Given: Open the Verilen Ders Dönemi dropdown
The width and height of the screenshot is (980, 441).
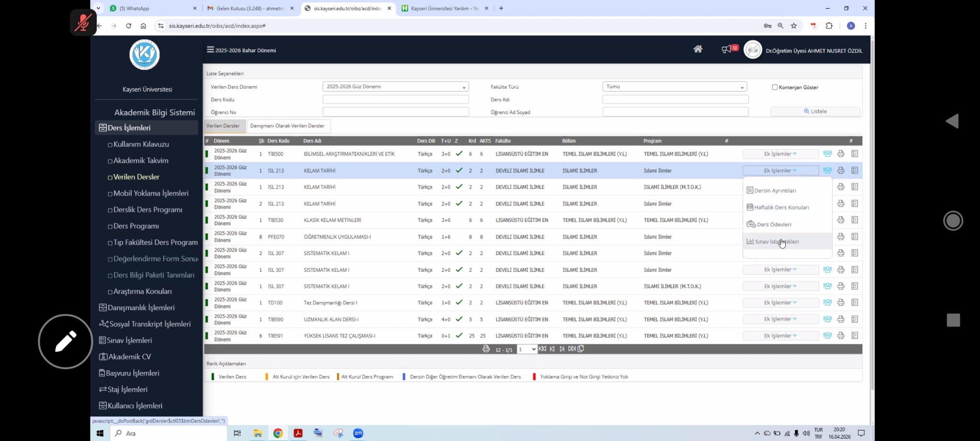Looking at the screenshot, I should pyautogui.click(x=395, y=87).
